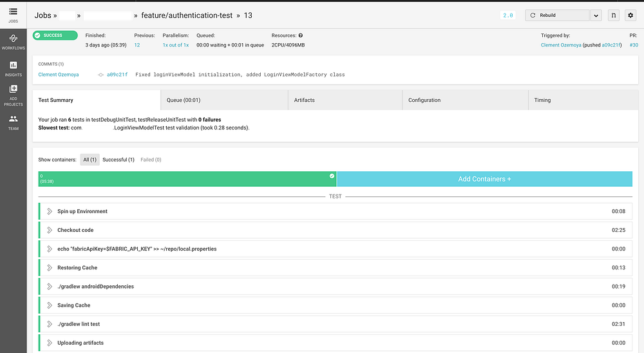
Task: Open previous build 12 link
Action: [137, 45]
